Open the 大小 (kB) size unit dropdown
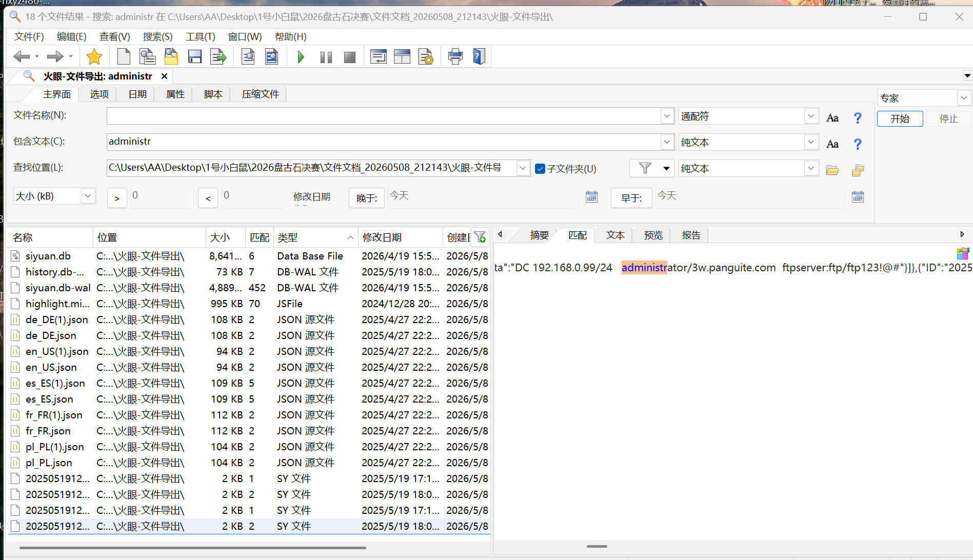The image size is (973, 560). [x=88, y=196]
